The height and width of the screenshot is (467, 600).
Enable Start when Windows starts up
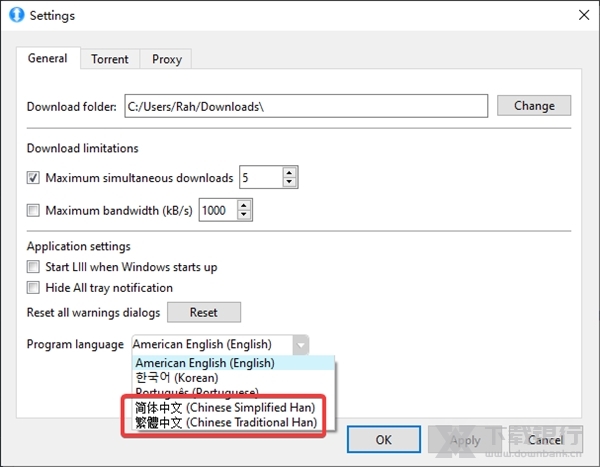coord(33,266)
